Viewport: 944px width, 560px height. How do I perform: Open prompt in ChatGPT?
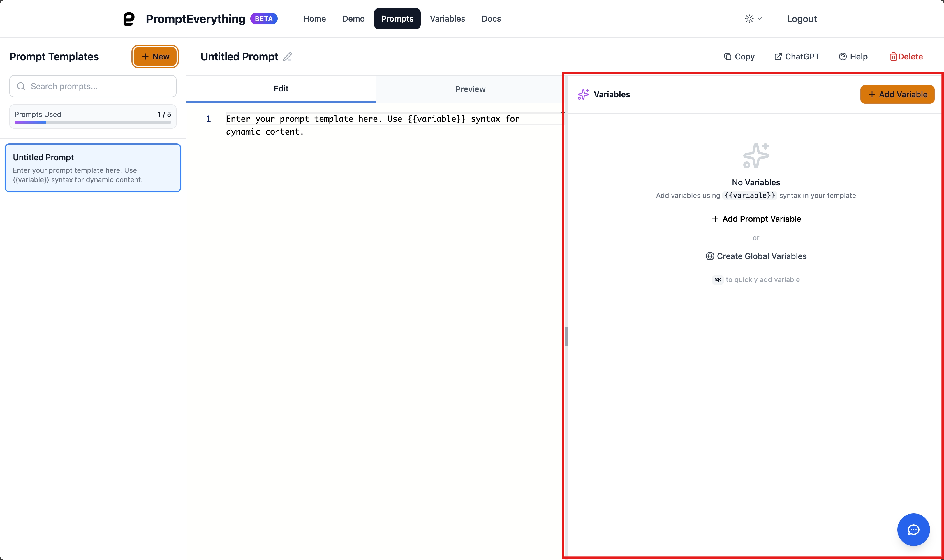point(797,57)
